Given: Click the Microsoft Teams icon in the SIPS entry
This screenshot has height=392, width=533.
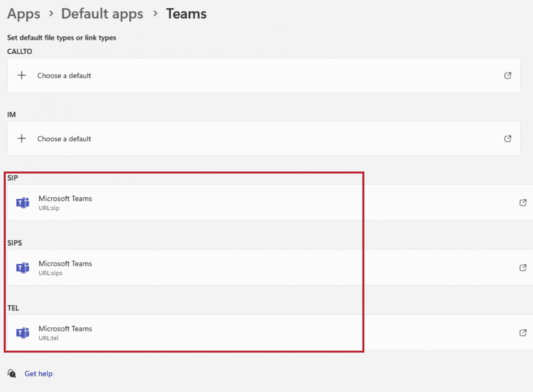Looking at the screenshot, I should [x=22, y=268].
